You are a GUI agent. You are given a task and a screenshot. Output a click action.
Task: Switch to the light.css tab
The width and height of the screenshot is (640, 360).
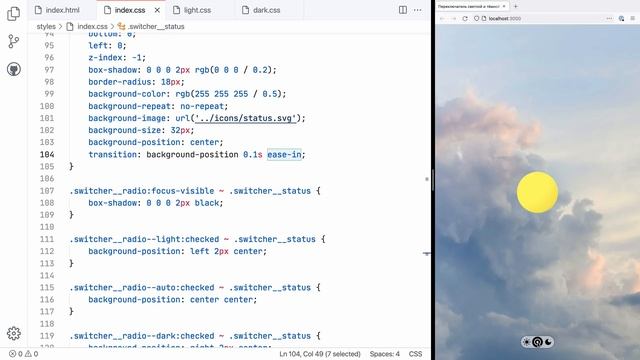198,10
